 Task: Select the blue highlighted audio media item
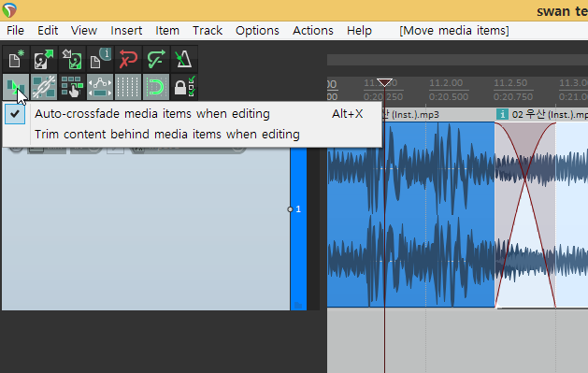[410, 214]
